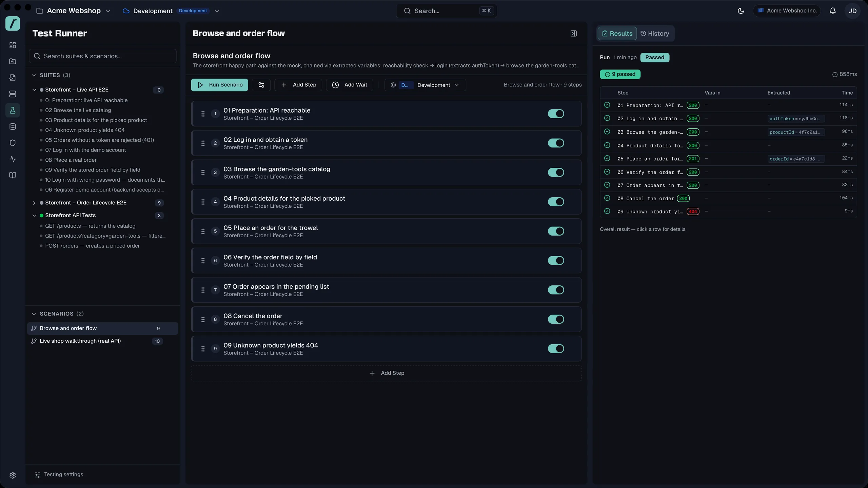Grab the drag handle of step 01 Preparation
This screenshot has width=868, height=488.
click(203, 114)
